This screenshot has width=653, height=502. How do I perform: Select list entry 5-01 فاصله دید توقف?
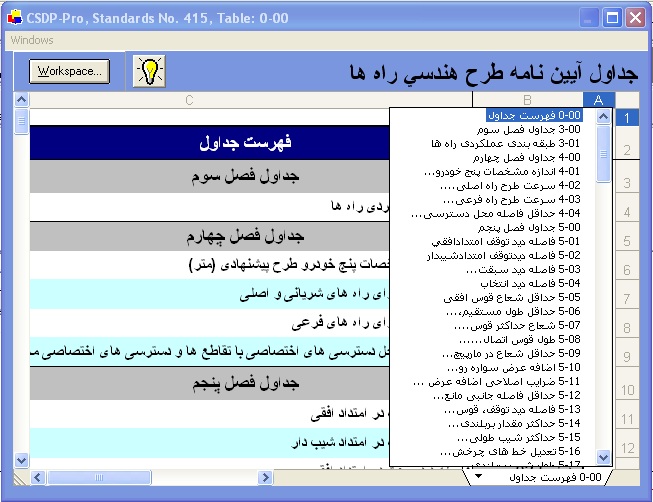pos(506,242)
